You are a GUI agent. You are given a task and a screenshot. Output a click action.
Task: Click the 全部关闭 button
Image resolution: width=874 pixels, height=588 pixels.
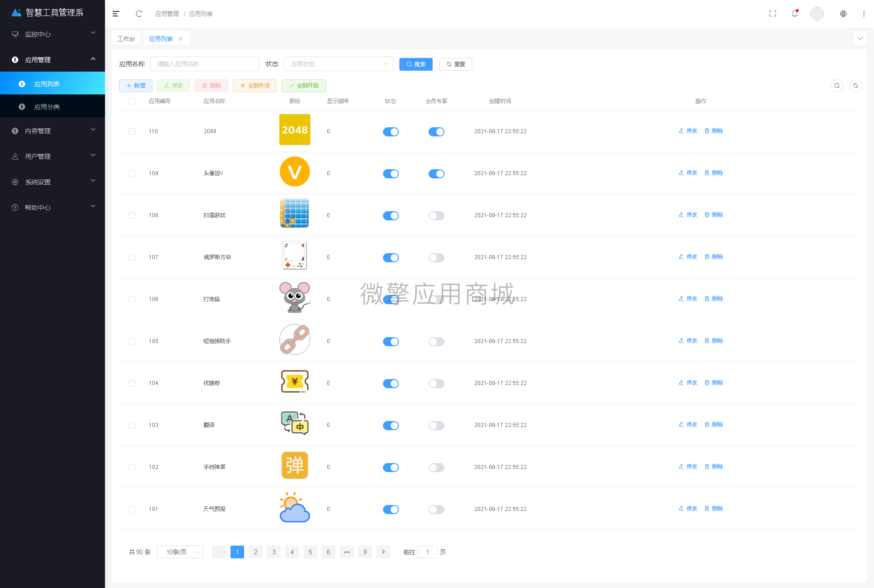255,86
